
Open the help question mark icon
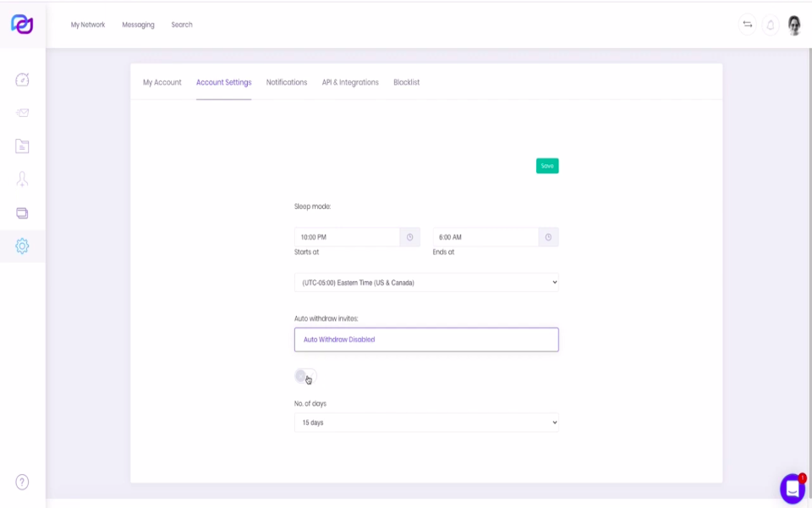[x=22, y=482]
